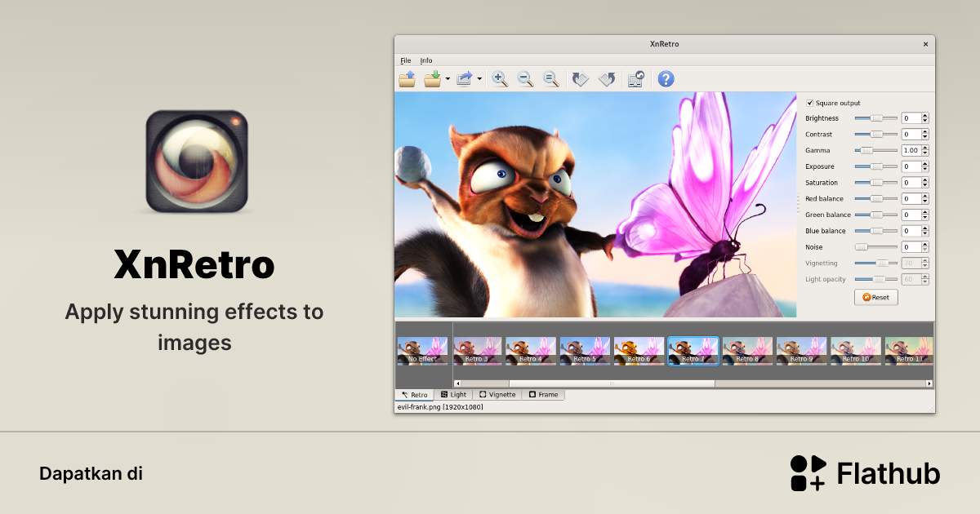Zoom out using the magnifier-minus icon
Viewport: 980px width, 514px height.
[x=525, y=79]
